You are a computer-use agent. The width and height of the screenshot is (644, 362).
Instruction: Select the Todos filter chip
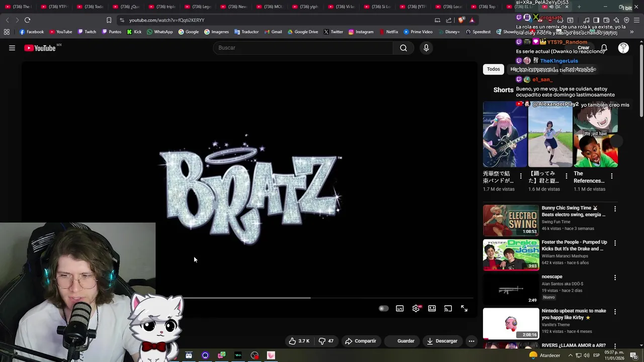pyautogui.click(x=494, y=69)
